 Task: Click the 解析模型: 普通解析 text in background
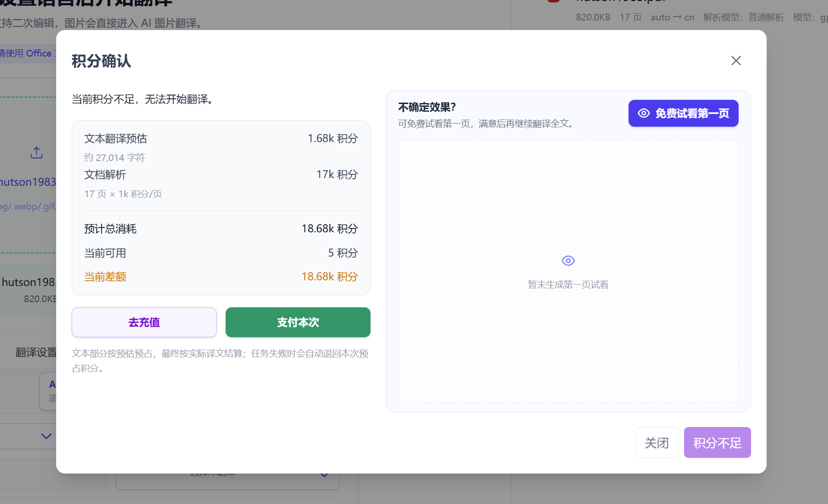[743, 18]
